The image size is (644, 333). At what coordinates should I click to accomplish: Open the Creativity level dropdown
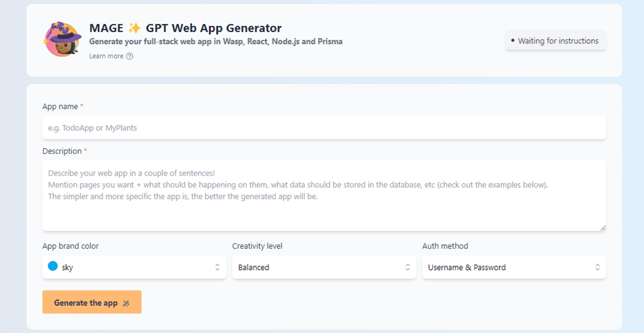[x=324, y=267]
